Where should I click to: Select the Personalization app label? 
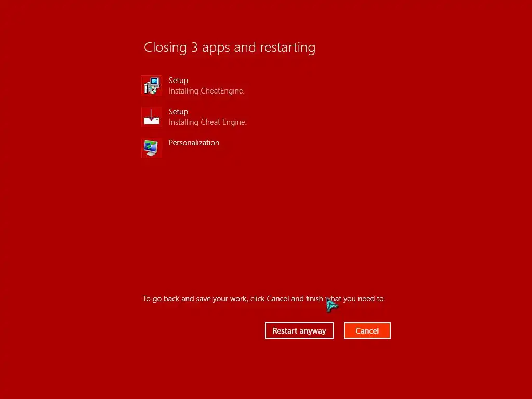[194, 143]
